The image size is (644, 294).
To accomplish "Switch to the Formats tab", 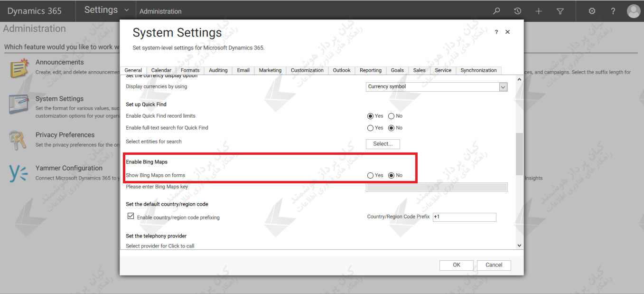I will pos(190,70).
